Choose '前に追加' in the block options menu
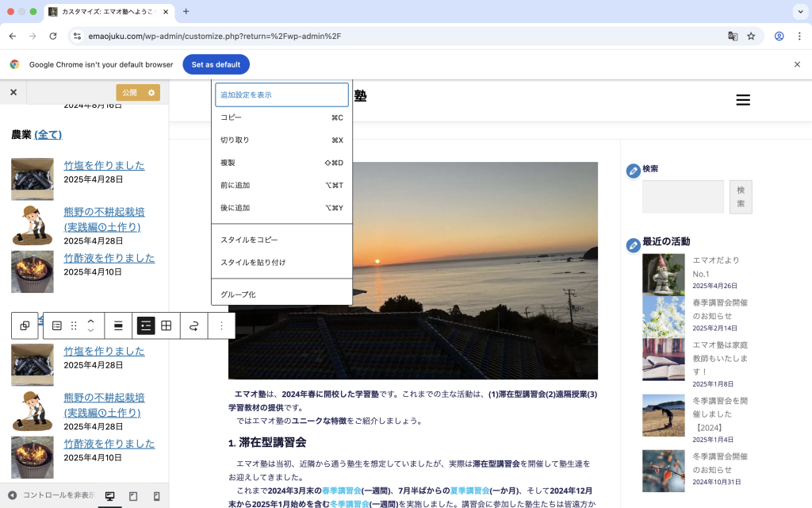This screenshot has width=812, height=508. point(282,185)
